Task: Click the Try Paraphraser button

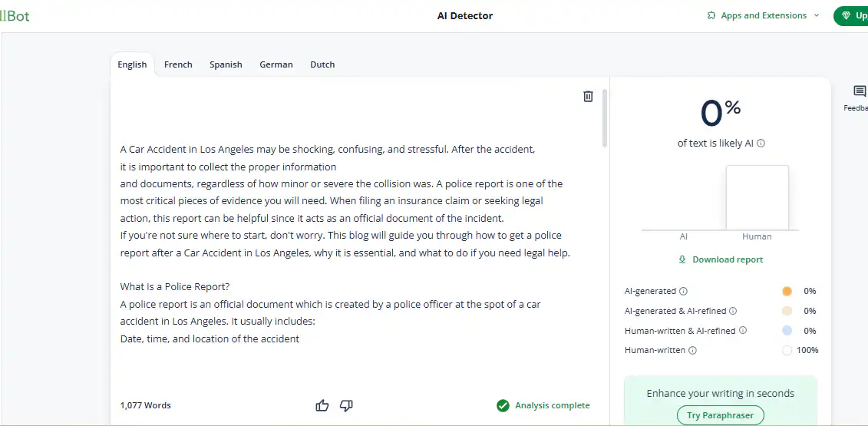Action: click(x=720, y=415)
